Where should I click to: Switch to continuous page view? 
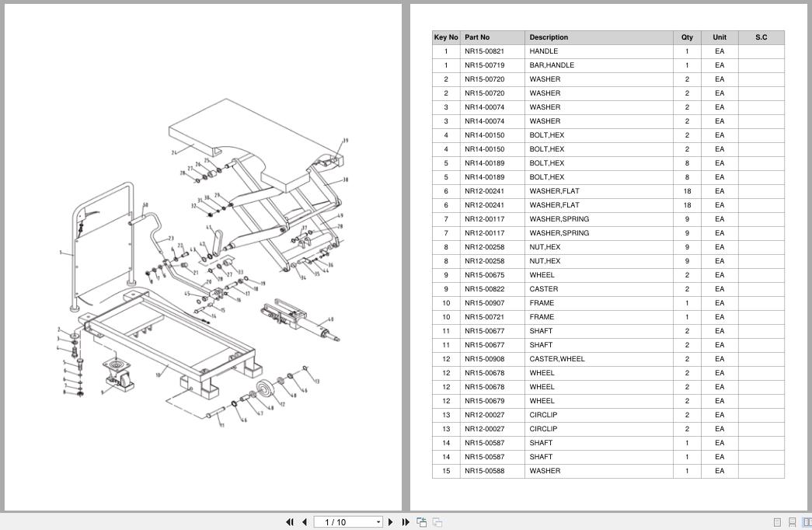pyautogui.click(x=793, y=522)
